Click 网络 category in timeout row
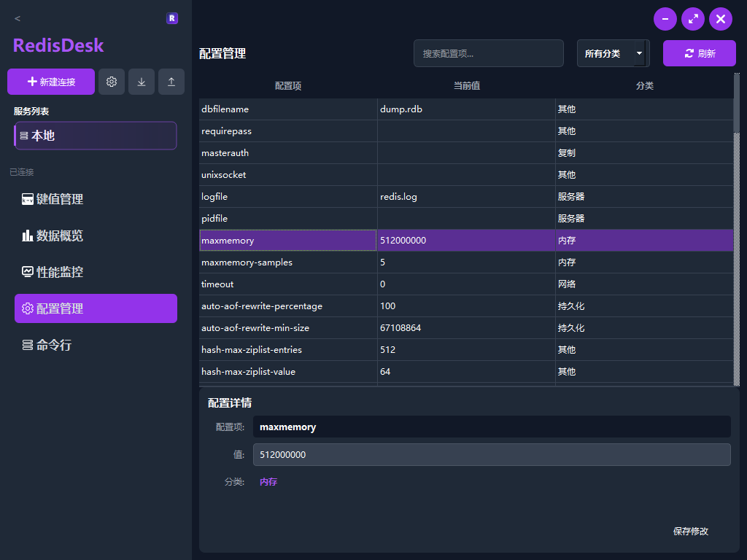747x560 pixels. 645,284
